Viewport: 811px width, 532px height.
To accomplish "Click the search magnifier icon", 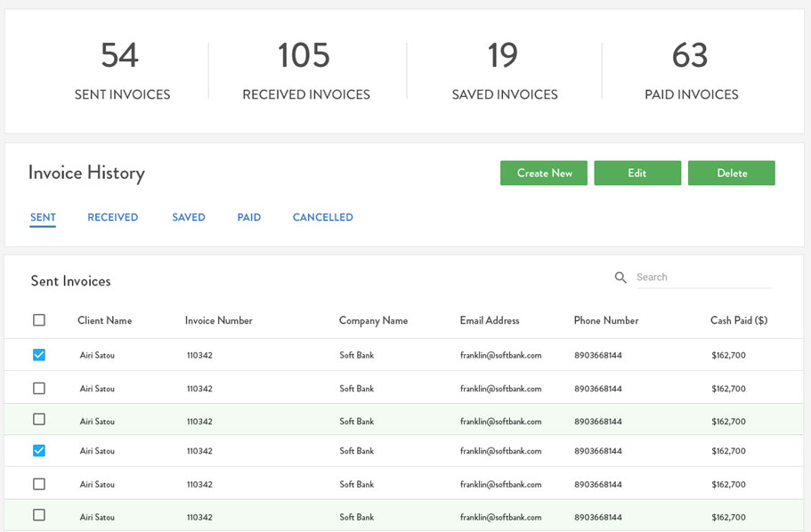I will coord(620,278).
